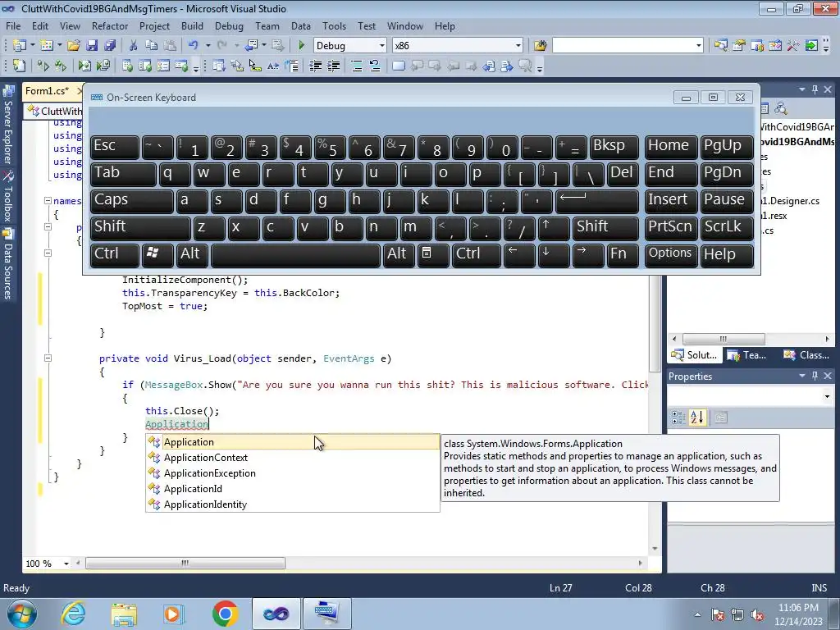Click the New Project toolbar icon
840x630 pixels.
tap(20, 46)
